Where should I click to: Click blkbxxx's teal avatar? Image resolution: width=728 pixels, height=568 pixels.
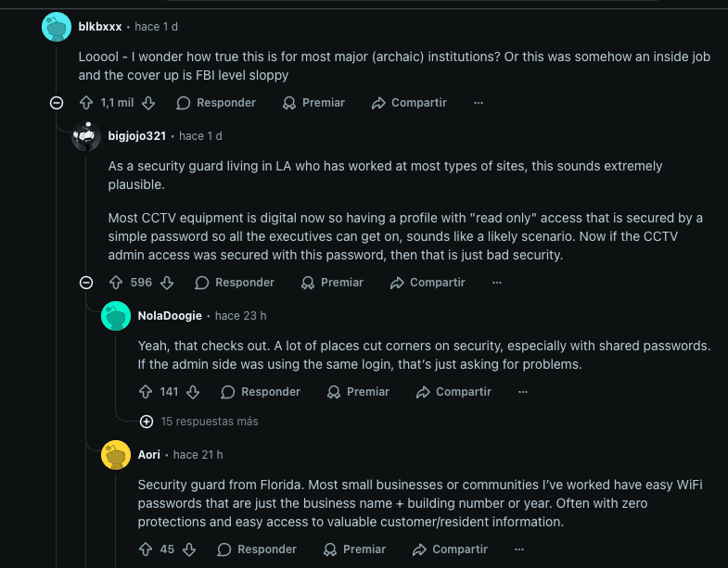pos(57,27)
